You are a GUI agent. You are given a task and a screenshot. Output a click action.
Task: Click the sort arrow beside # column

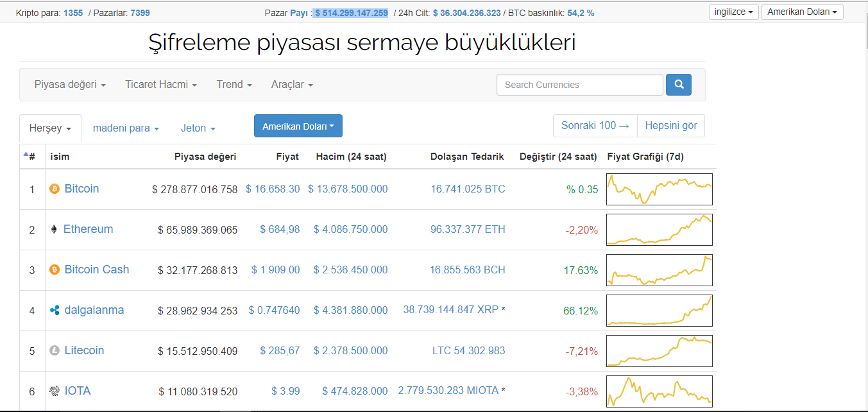click(26, 154)
